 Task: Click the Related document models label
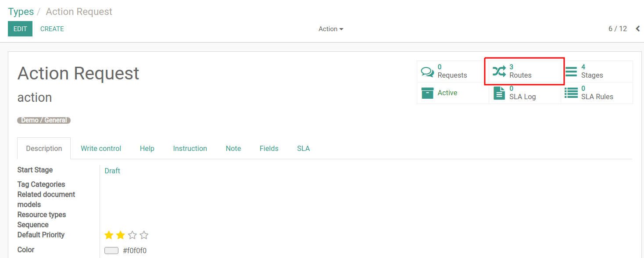46,199
